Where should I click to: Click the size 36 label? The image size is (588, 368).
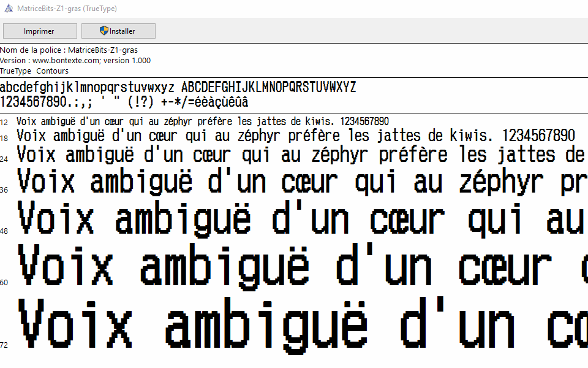click(x=4, y=190)
